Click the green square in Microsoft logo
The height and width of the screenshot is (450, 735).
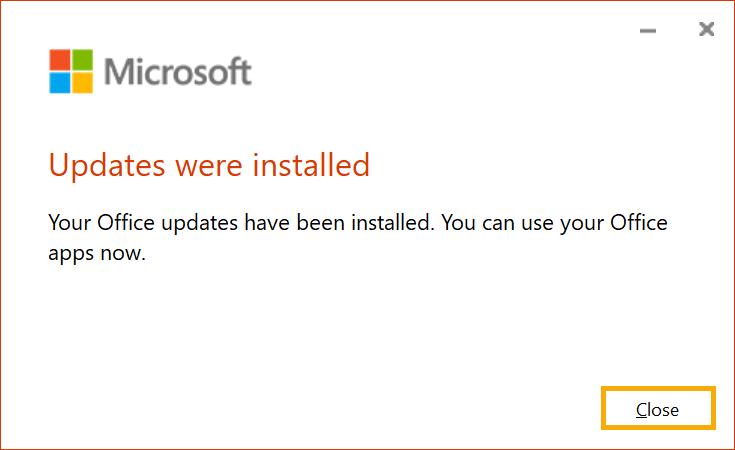click(x=82, y=59)
